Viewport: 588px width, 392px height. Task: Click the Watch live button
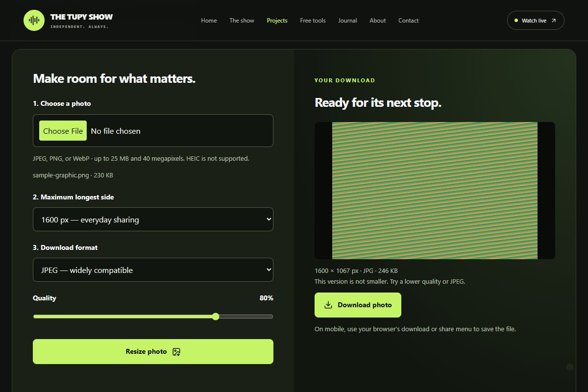tap(536, 21)
